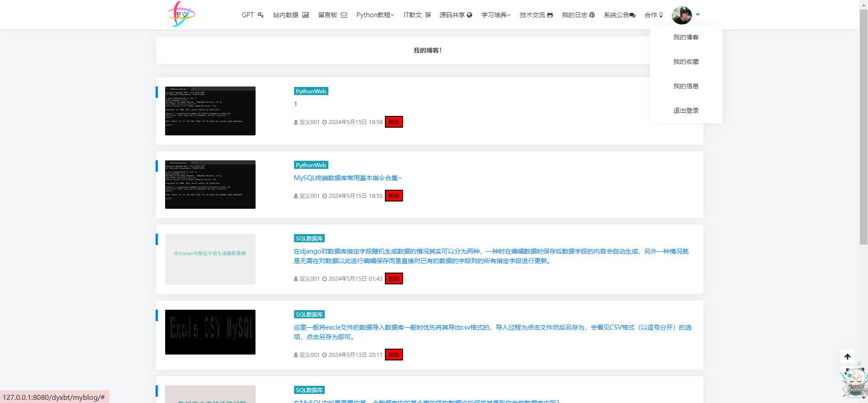Open the MySQL终端数据库常用基本指令合集 post
This screenshot has height=403, width=868.
pos(347,178)
